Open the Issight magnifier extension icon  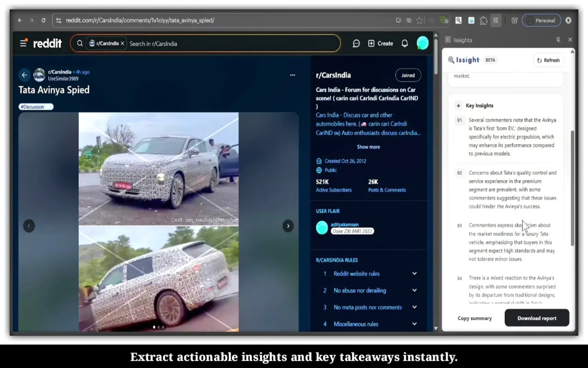pos(458,20)
